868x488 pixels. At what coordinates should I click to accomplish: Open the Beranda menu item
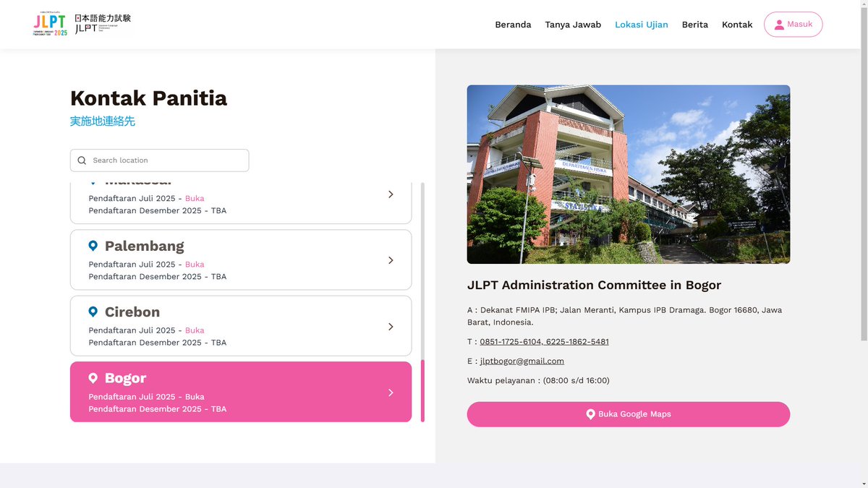pyautogui.click(x=513, y=25)
